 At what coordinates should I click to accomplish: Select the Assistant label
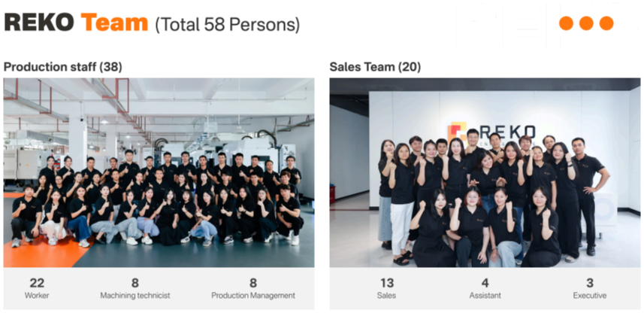[485, 296]
